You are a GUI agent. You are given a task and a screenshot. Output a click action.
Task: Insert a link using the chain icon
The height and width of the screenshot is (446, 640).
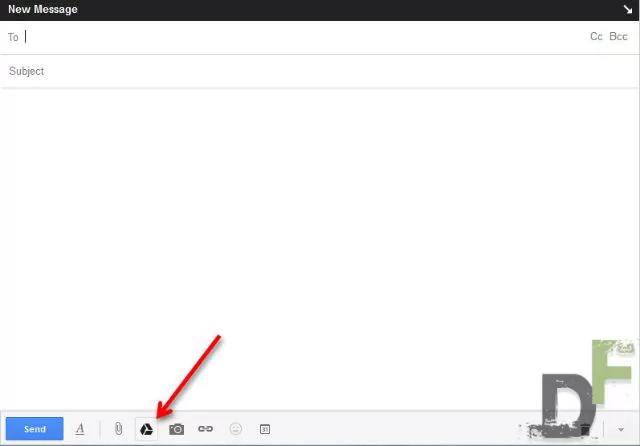pyautogui.click(x=205, y=428)
